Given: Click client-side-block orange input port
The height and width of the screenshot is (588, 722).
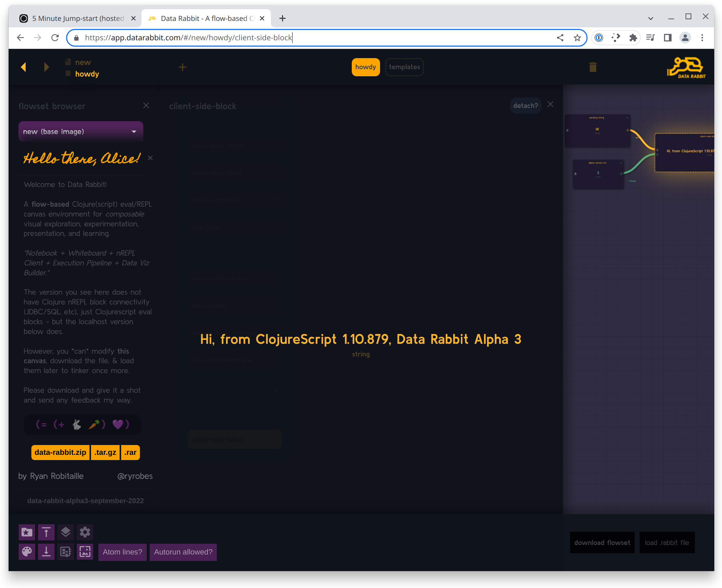Looking at the screenshot, I should 657,150.
